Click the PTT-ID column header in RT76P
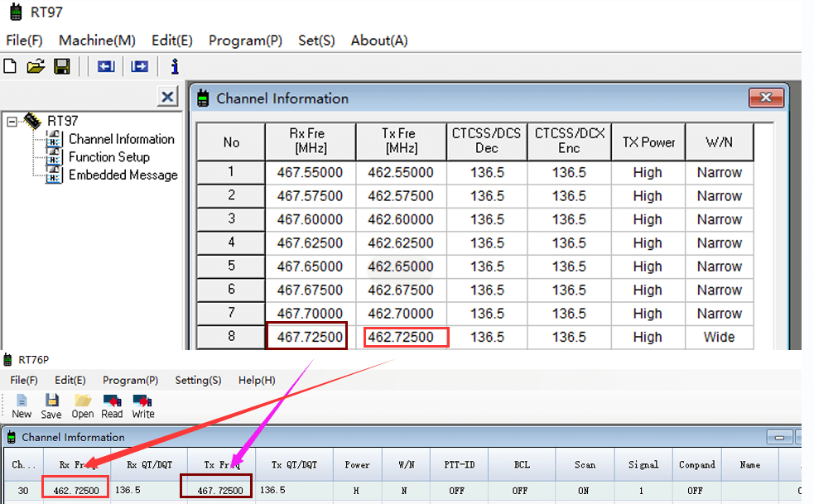Screen dimensions: 814x504 459,464
